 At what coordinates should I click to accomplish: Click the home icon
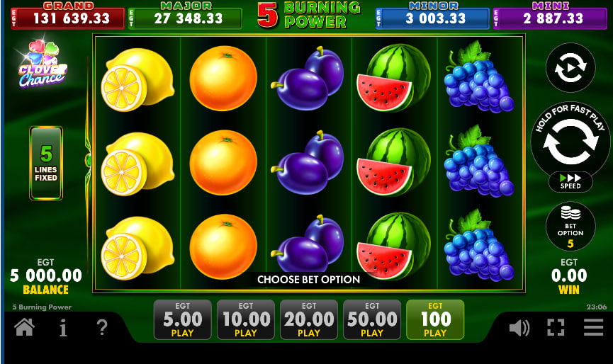tap(24, 327)
